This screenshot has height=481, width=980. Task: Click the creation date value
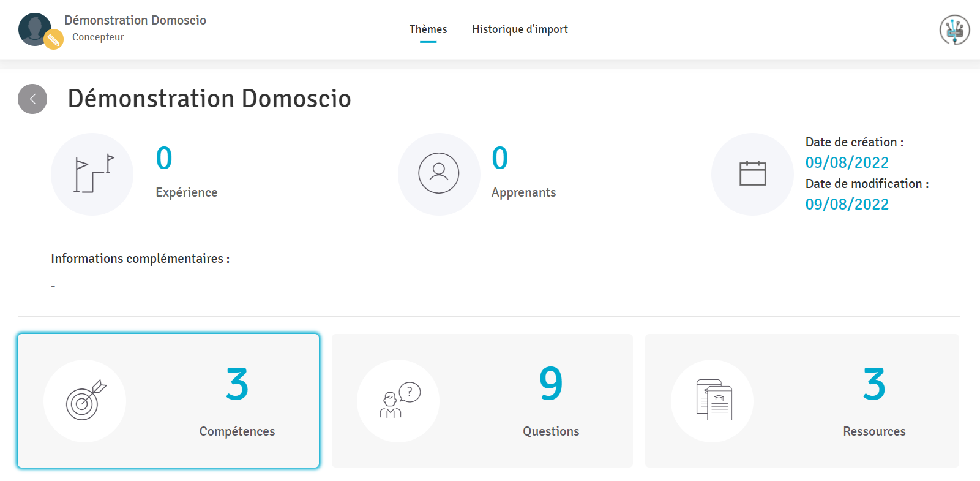(x=847, y=162)
